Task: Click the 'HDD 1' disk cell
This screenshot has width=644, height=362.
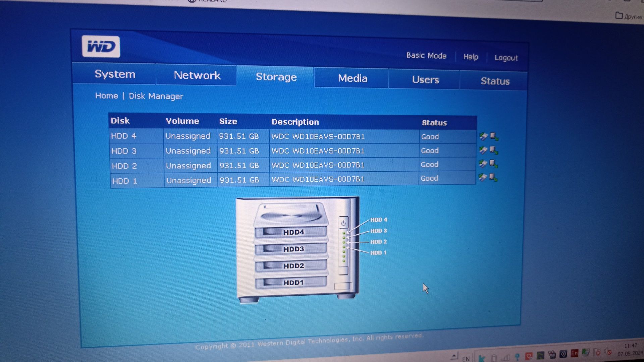Action: [137, 181]
